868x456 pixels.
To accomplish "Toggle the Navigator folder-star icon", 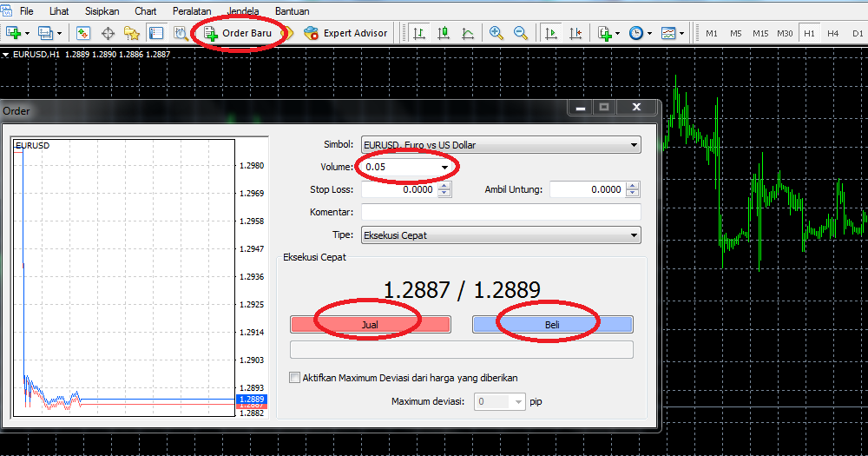I will click(x=132, y=33).
